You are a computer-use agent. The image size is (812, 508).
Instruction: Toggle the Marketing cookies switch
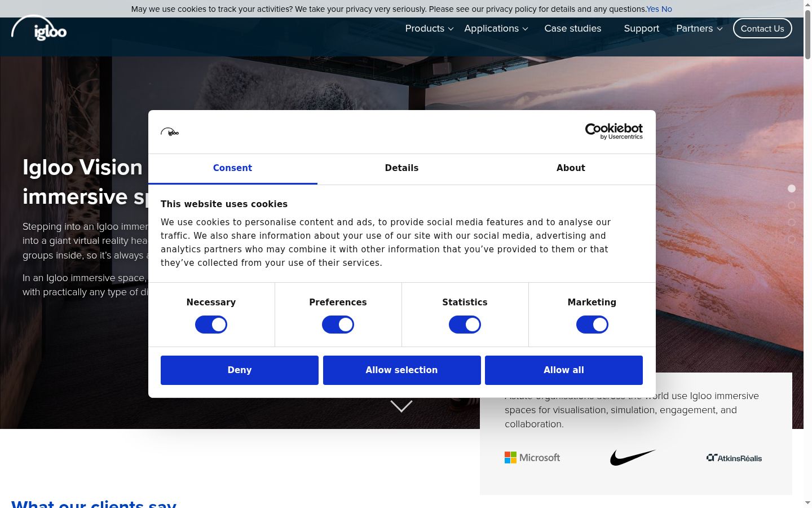point(592,325)
